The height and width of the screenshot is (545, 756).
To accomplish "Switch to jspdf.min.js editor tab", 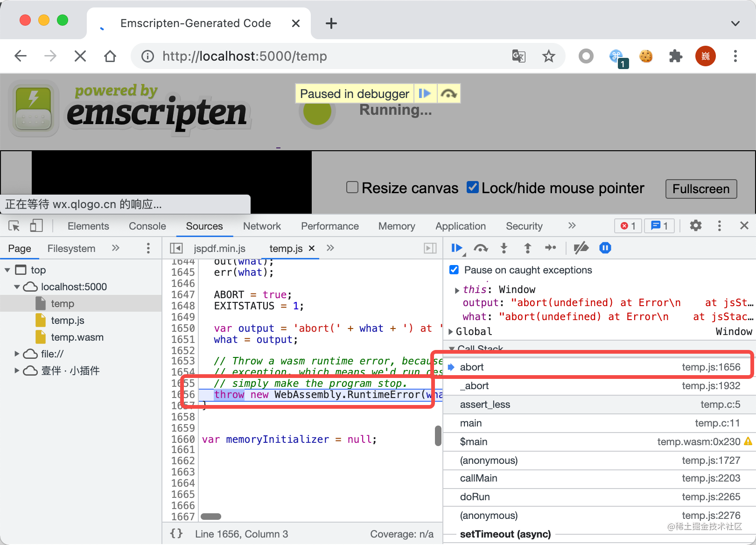I will coord(219,248).
